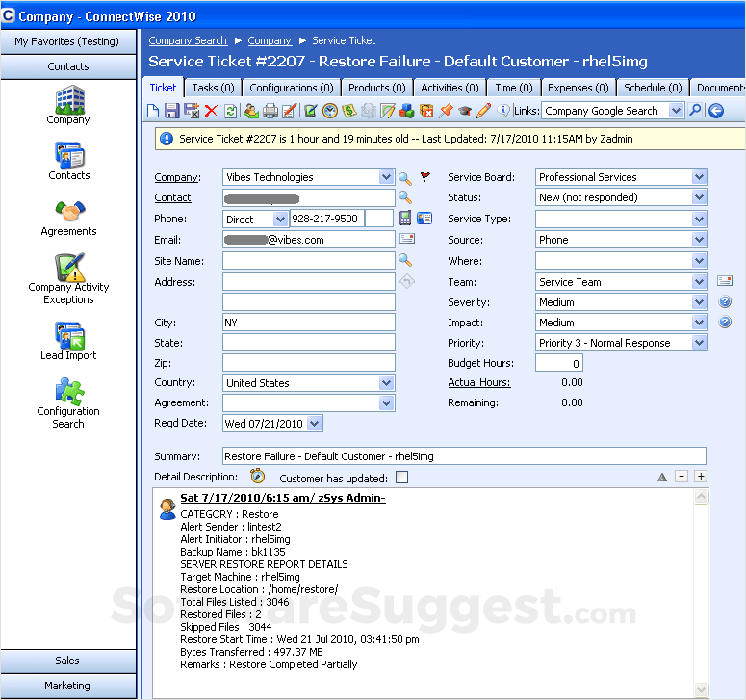The width and height of the screenshot is (746, 700).
Task: Switch to the Configurations (0) tab
Action: (x=284, y=88)
